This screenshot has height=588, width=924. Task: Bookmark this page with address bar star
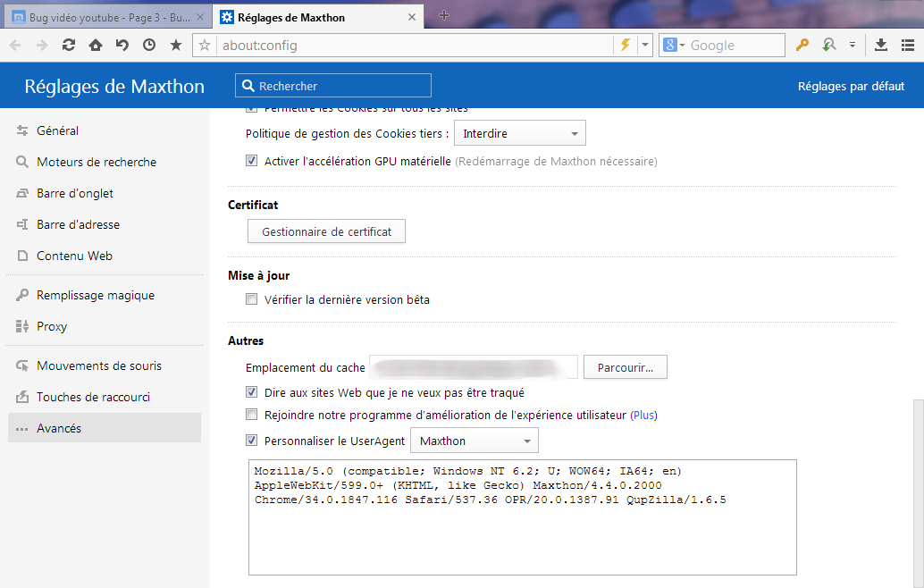click(x=205, y=45)
